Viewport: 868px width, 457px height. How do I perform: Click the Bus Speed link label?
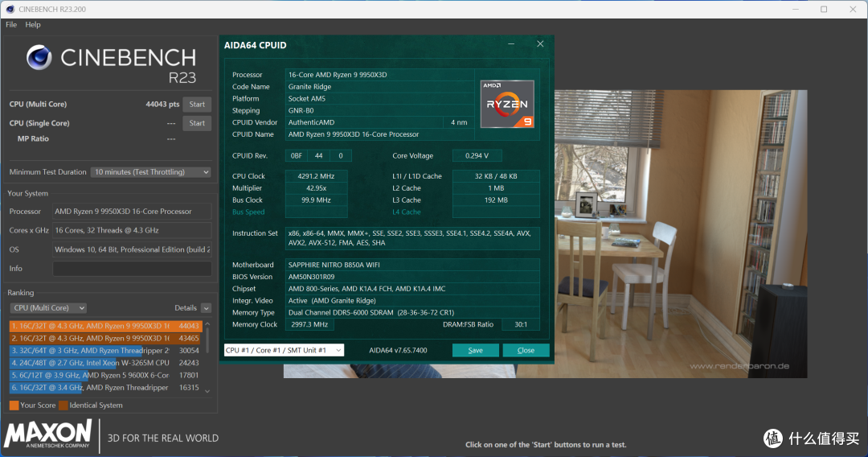click(248, 212)
